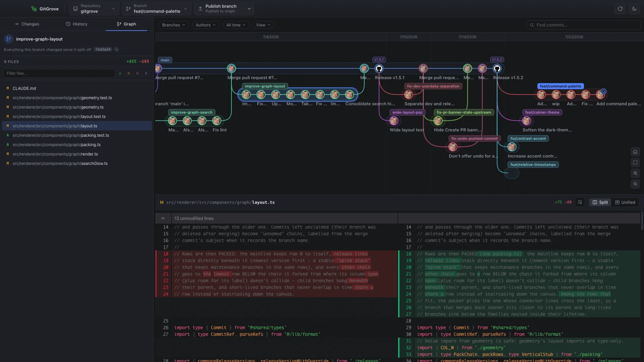Switch diff to Unified view

(625, 202)
